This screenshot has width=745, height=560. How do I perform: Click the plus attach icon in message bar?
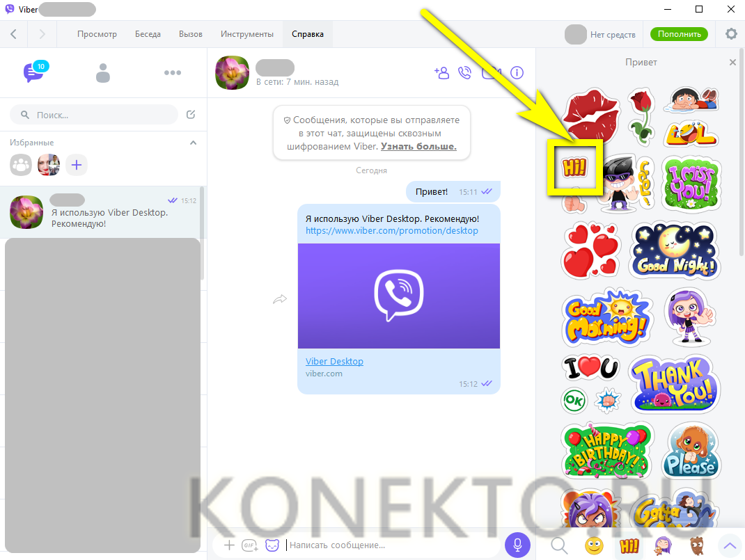[229, 545]
